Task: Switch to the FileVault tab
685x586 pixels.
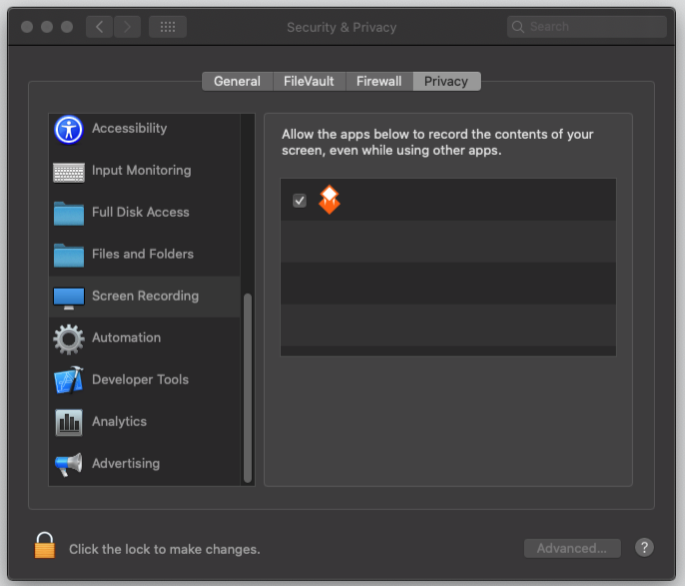Action: click(309, 81)
